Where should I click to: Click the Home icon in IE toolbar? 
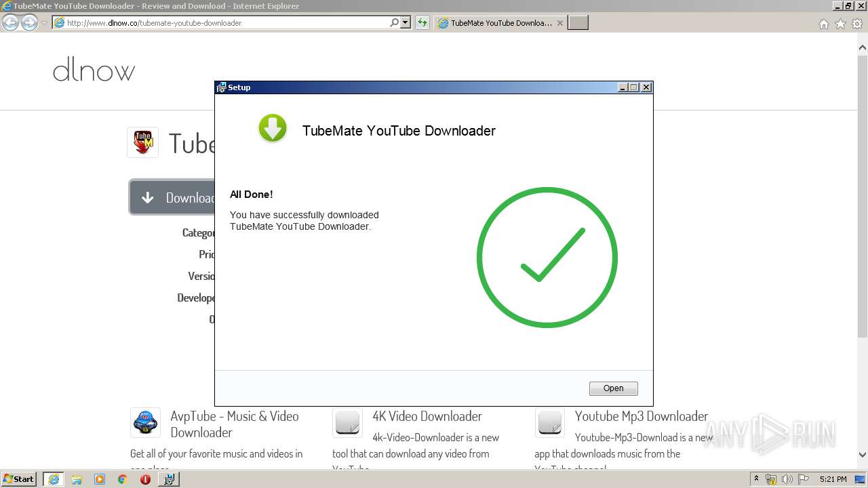823,24
